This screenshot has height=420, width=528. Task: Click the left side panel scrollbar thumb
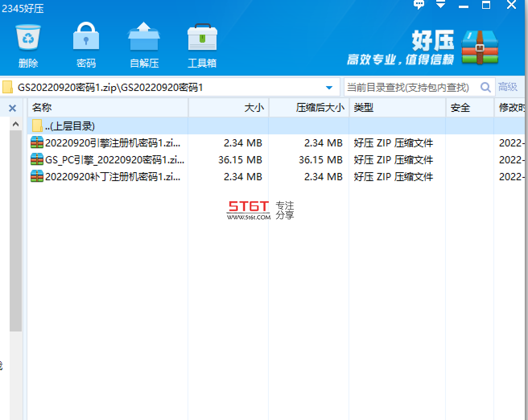16,231
